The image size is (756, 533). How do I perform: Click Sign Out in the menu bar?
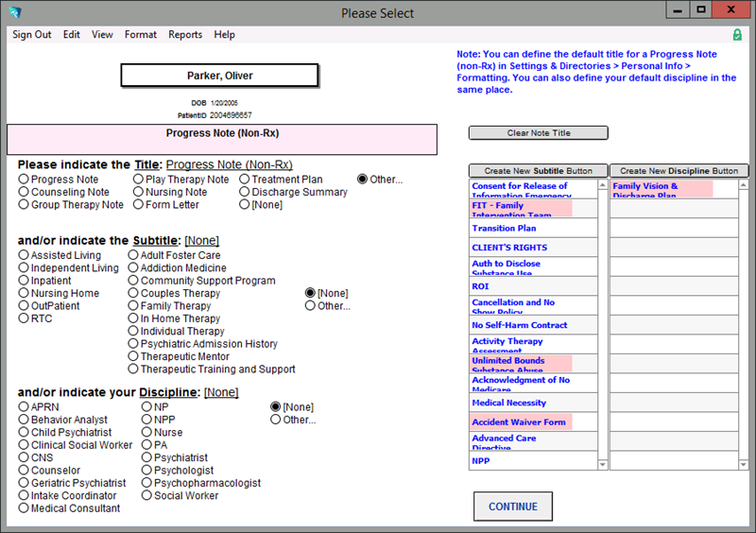click(32, 35)
